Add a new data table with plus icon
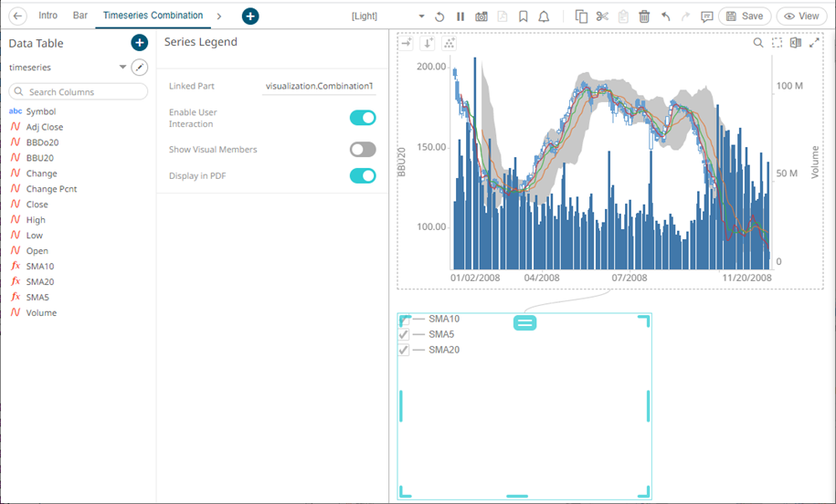Screen dimensions: 836x504 pos(139,43)
